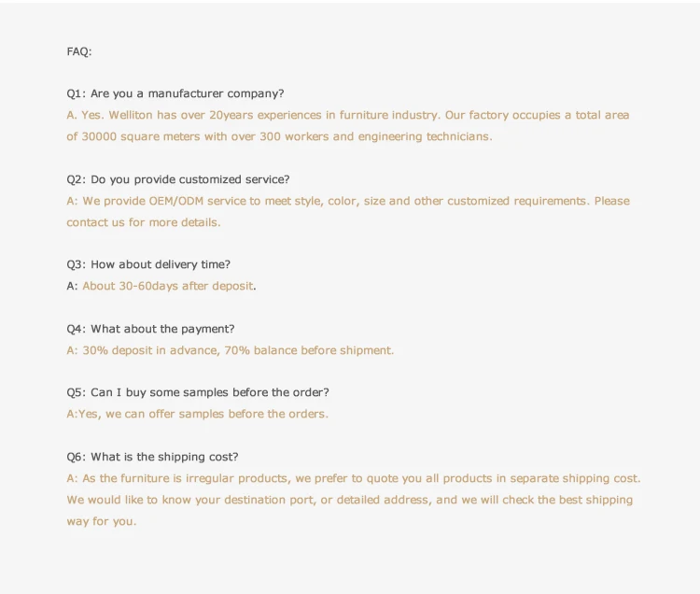
Task: Select the Q2 customized service question
Action: point(178,179)
